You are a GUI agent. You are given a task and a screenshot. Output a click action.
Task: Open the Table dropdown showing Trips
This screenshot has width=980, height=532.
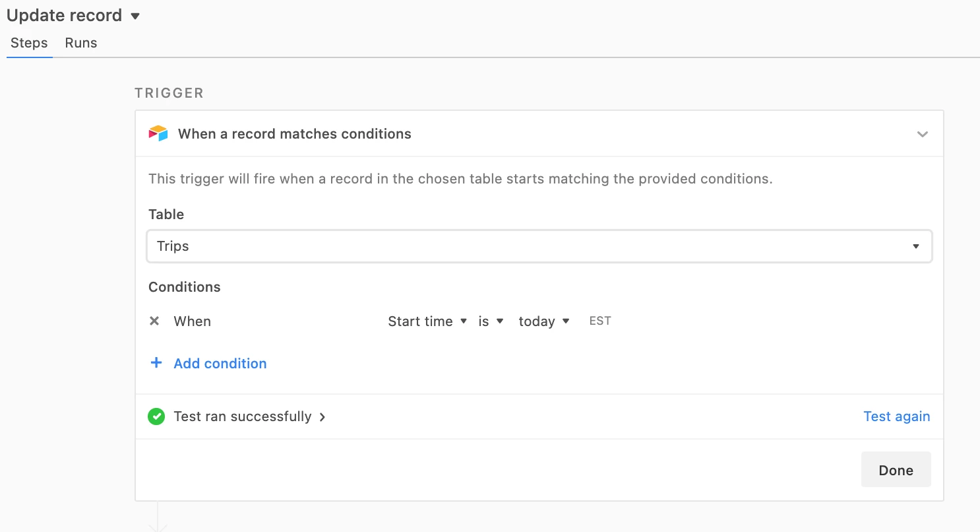coord(539,246)
